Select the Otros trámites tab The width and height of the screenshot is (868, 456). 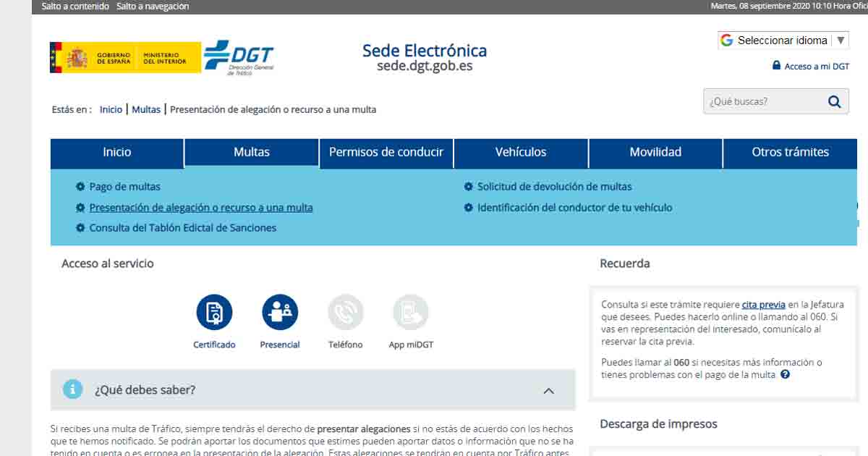click(x=790, y=152)
